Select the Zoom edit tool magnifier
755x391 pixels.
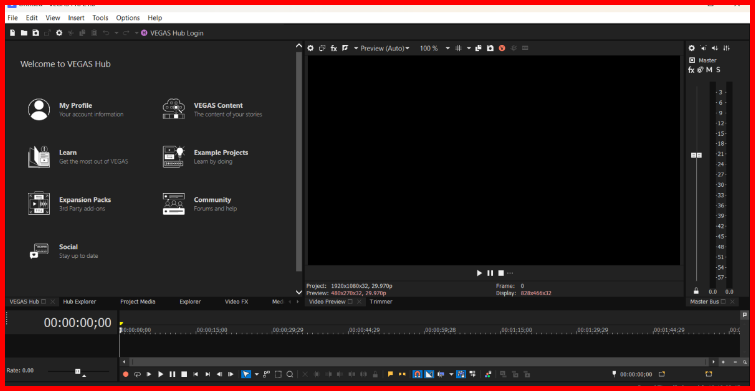click(x=290, y=374)
